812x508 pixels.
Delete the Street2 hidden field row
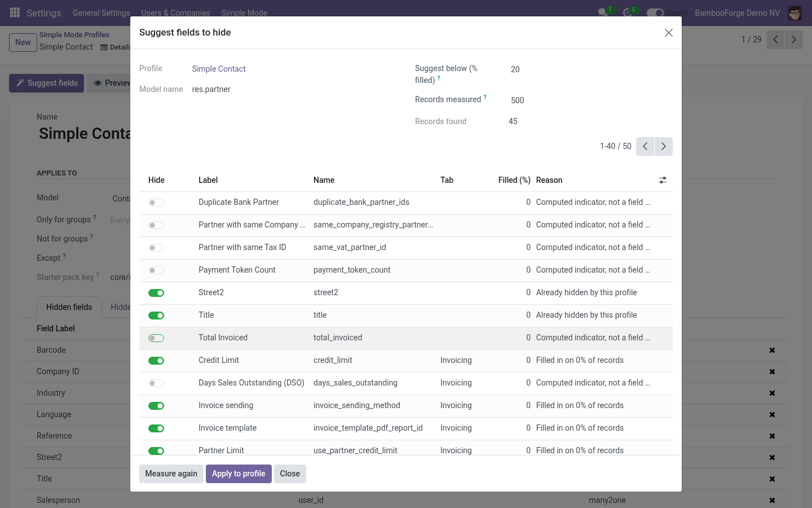[772, 458]
